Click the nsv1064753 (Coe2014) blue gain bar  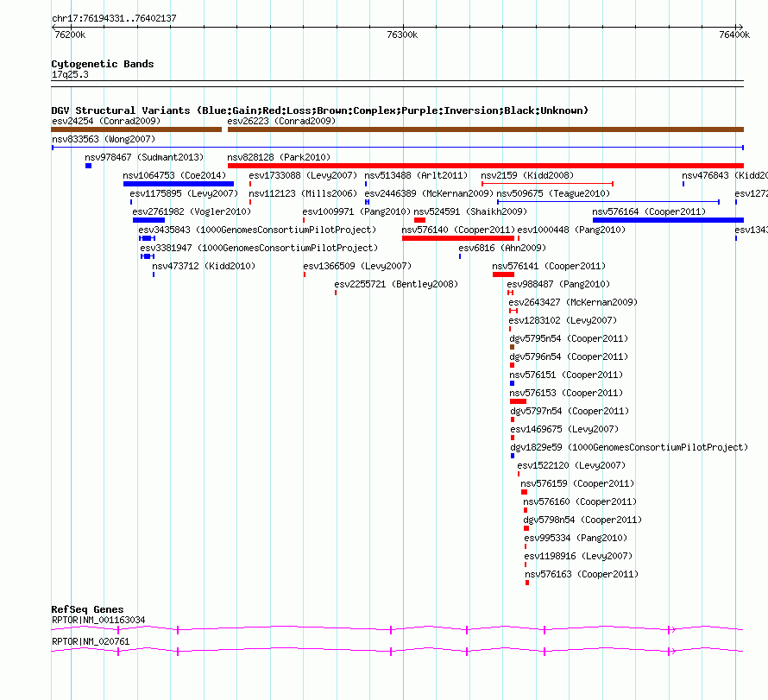tap(178, 184)
